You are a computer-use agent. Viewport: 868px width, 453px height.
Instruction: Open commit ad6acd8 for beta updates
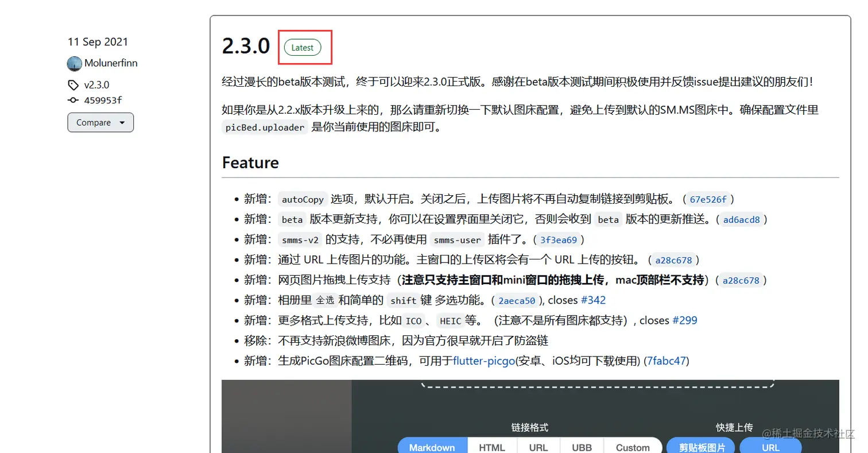741,219
